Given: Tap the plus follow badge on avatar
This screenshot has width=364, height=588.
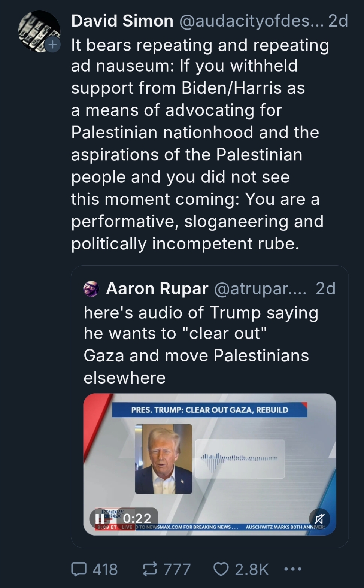Looking at the screenshot, I should (52, 45).
